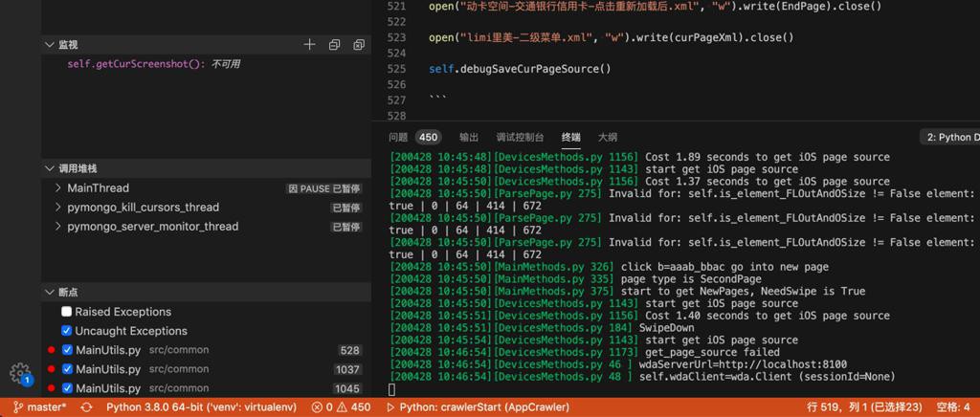Click the 450 problems count badge
Screen dimensions: 980x417
(428, 138)
